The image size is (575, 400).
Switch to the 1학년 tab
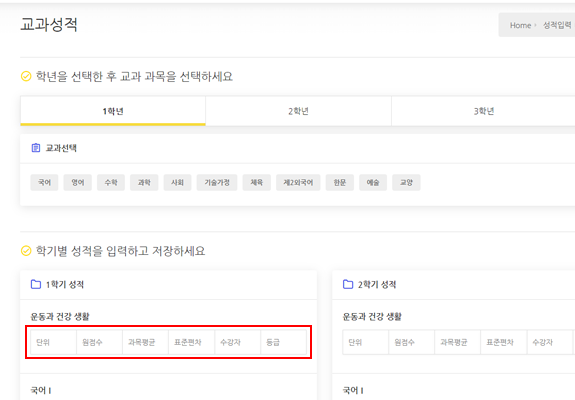[113, 111]
